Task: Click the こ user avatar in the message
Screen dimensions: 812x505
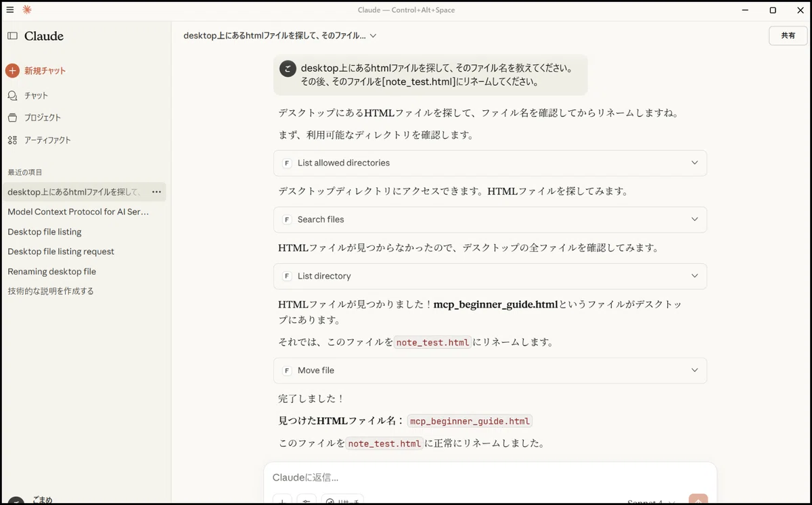Action: point(288,68)
